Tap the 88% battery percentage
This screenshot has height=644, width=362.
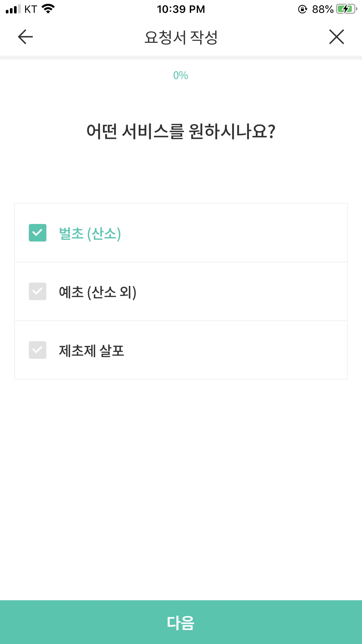pos(322,9)
